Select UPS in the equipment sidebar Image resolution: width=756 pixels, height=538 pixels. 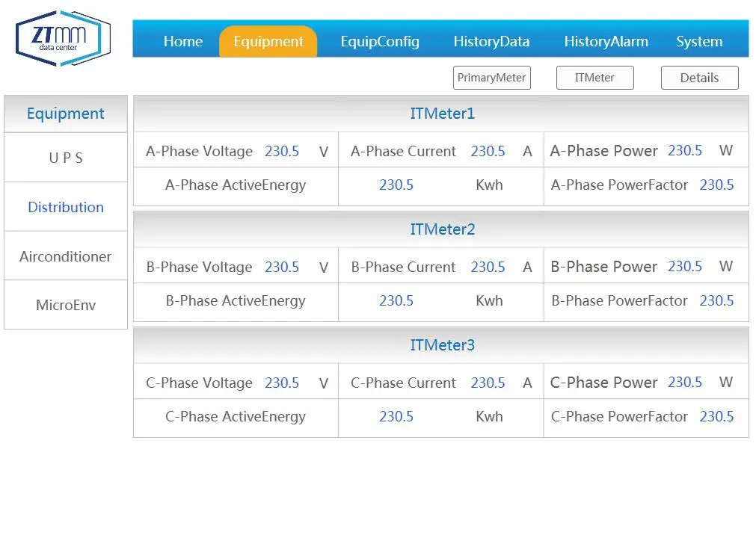[x=66, y=158]
